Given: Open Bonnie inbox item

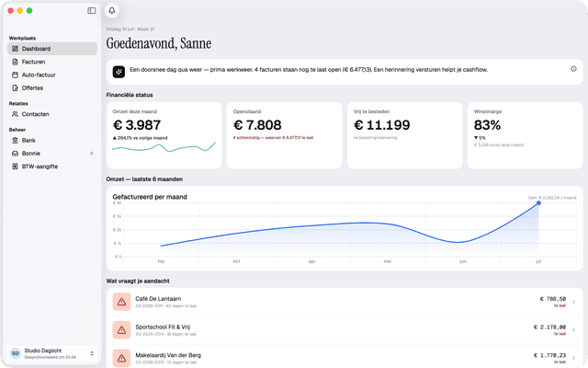Looking at the screenshot, I should (x=52, y=154).
